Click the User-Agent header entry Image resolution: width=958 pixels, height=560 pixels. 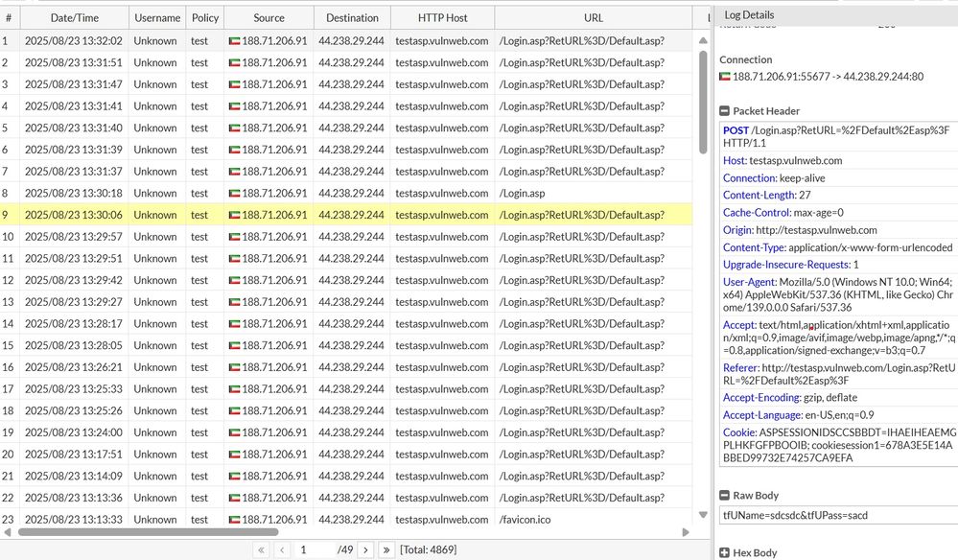[x=839, y=295]
